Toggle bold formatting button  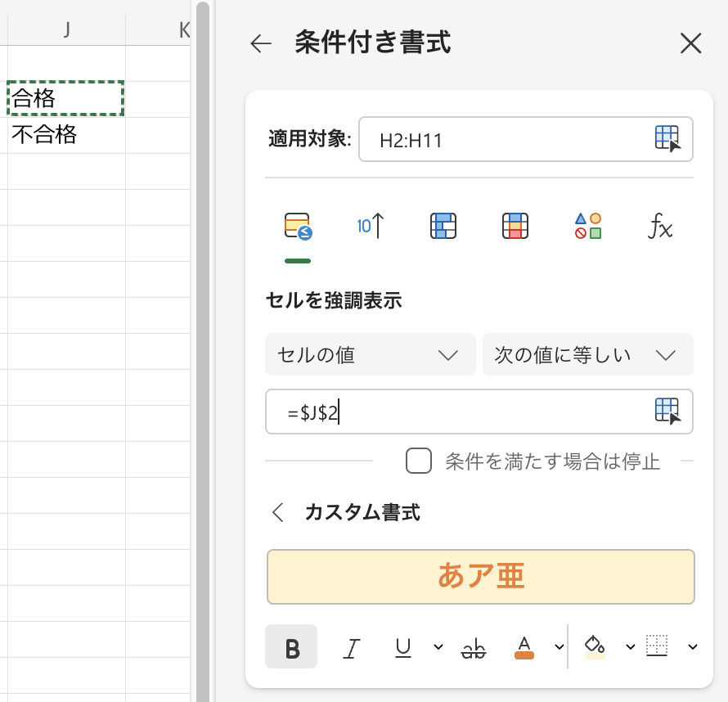(x=291, y=647)
